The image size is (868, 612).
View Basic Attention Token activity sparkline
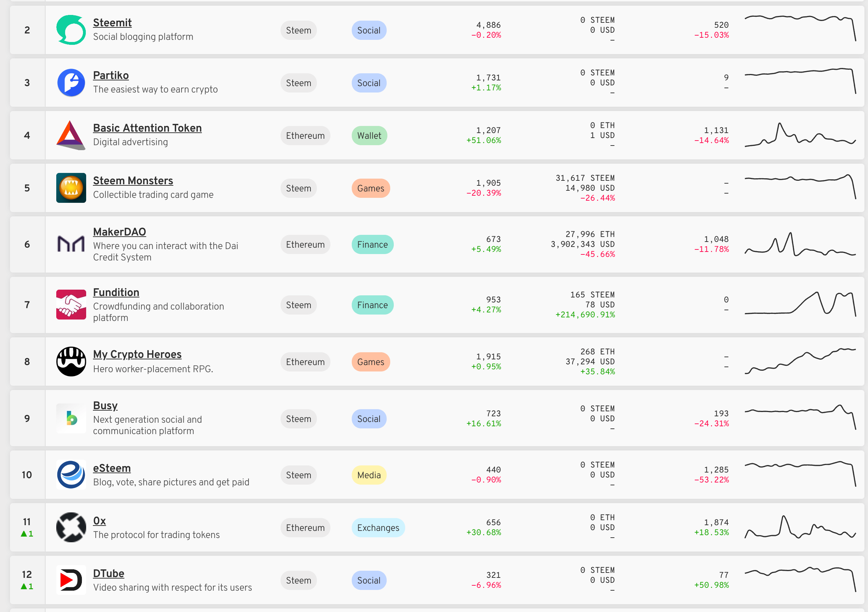coord(800,135)
